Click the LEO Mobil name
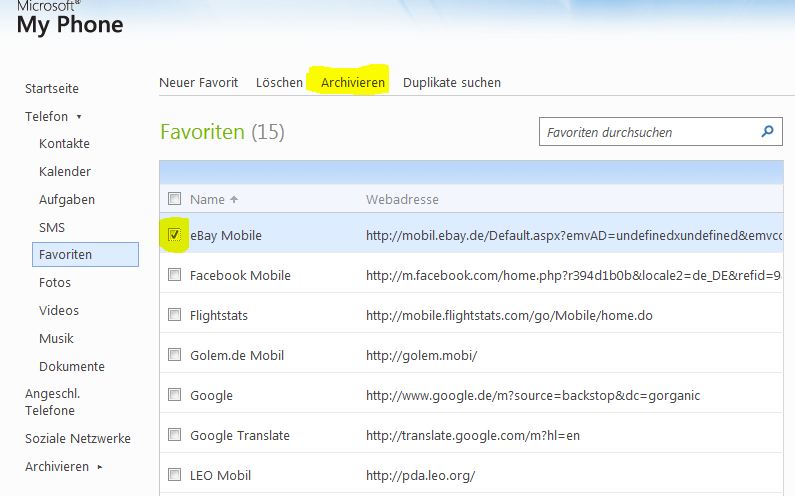Image resolution: width=795 pixels, height=496 pixels. click(x=220, y=475)
